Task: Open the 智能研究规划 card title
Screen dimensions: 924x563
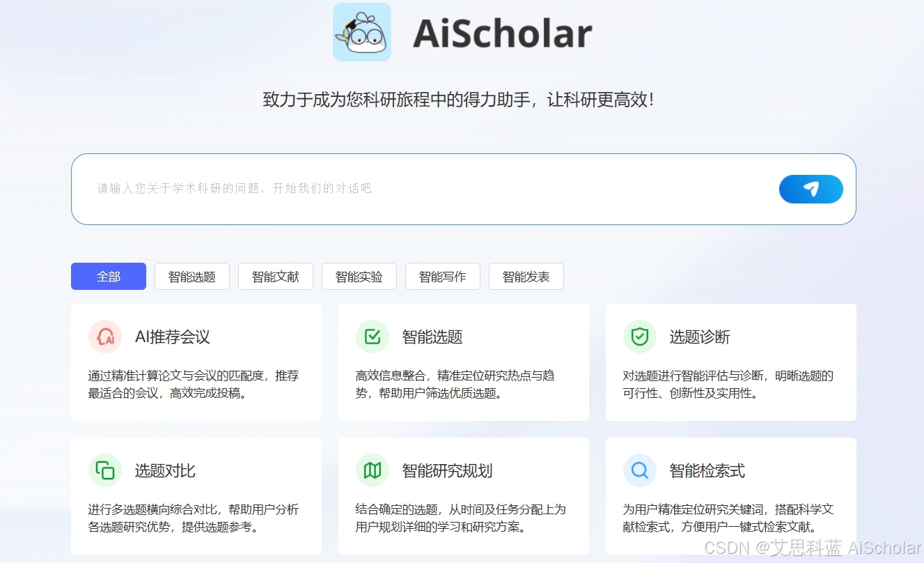Action: (448, 471)
